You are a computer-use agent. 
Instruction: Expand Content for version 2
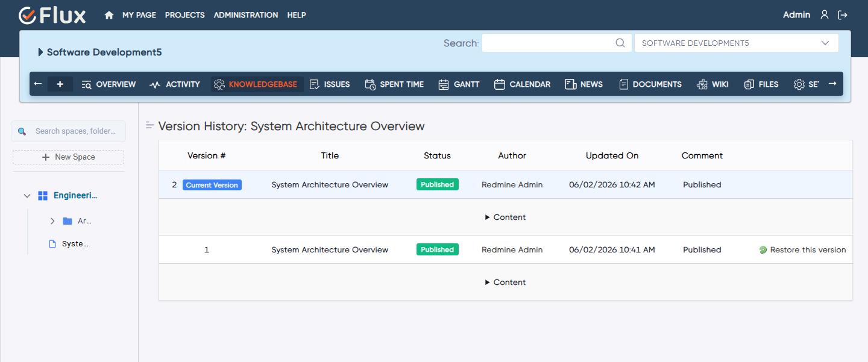(505, 217)
